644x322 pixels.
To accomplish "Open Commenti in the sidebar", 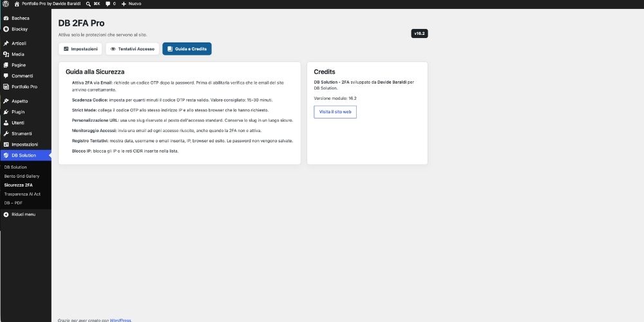I will [26, 76].
